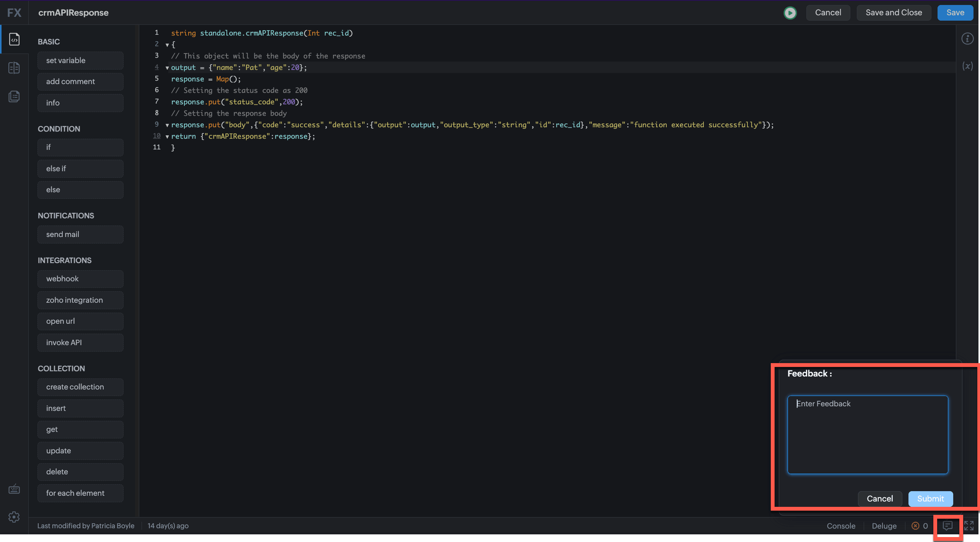980x542 pixels.
Task: Collapse fold arrow on line 9
Action: click(167, 125)
